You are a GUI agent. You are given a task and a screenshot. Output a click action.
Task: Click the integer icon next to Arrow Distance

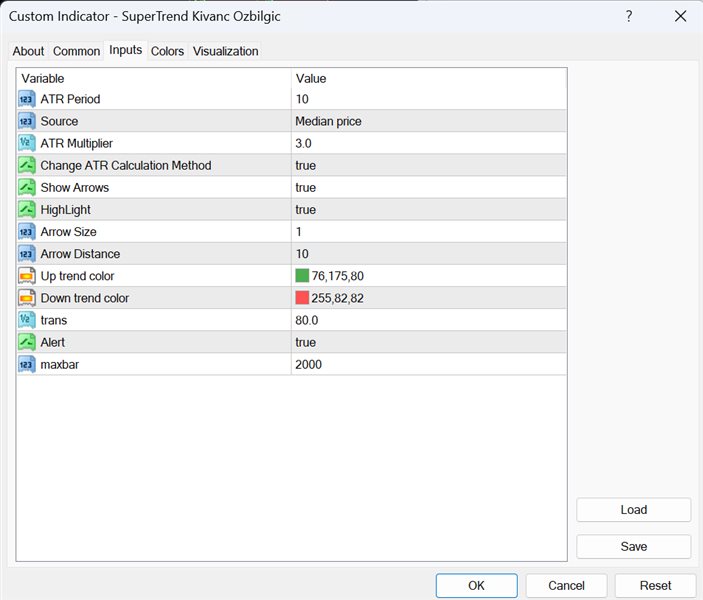pyautogui.click(x=26, y=254)
